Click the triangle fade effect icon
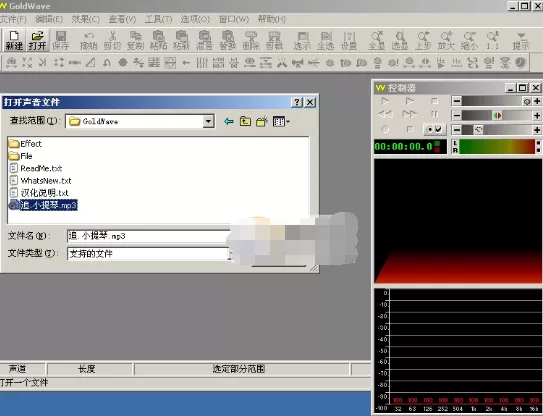Screen dimensions: 543x416 tap(90, 63)
